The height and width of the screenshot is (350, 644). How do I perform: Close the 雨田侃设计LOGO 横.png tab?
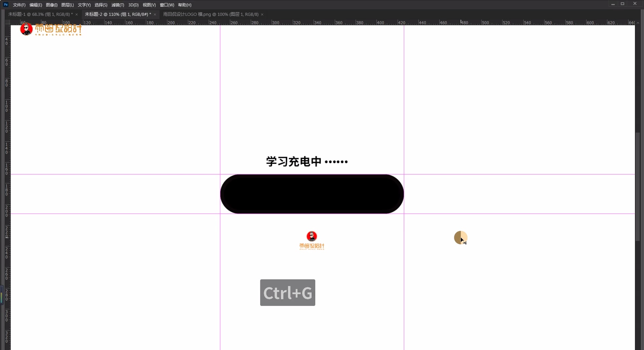[x=262, y=14]
